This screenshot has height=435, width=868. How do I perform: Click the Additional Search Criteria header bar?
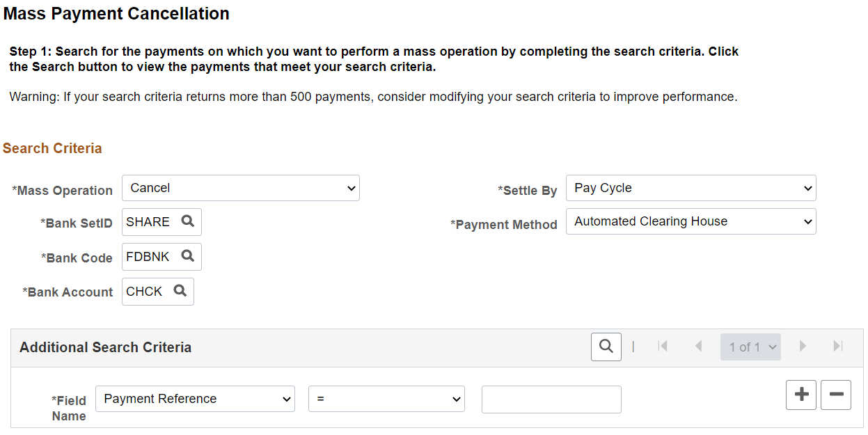(x=105, y=346)
